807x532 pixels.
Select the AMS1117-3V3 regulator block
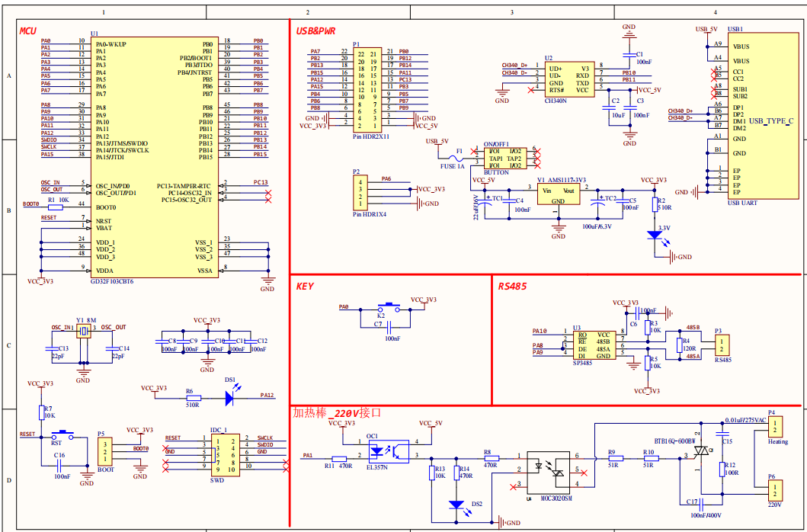click(558, 194)
